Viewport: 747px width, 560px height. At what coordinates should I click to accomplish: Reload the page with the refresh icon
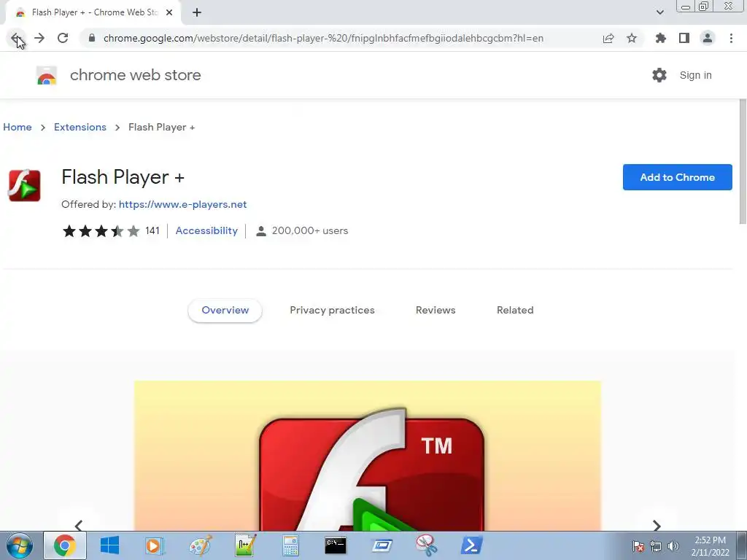pos(63,38)
